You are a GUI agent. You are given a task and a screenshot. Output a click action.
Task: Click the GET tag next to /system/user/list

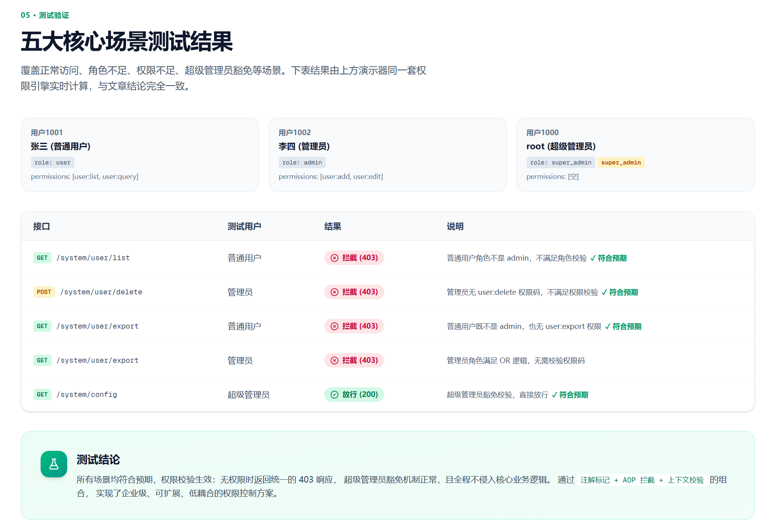42,258
